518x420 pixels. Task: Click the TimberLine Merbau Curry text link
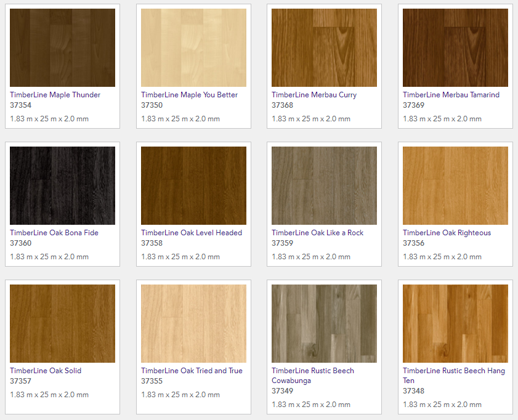[x=314, y=95]
